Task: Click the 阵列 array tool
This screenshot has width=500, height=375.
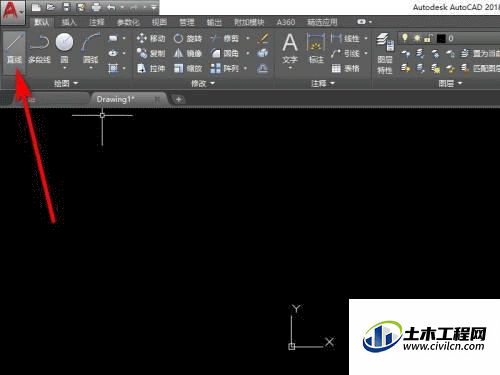Action: tap(225, 68)
